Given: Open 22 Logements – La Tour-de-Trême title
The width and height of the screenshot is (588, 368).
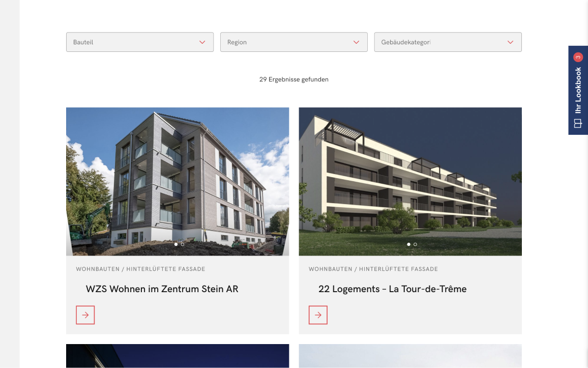Looking at the screenshot, I should tap(392, 289).
